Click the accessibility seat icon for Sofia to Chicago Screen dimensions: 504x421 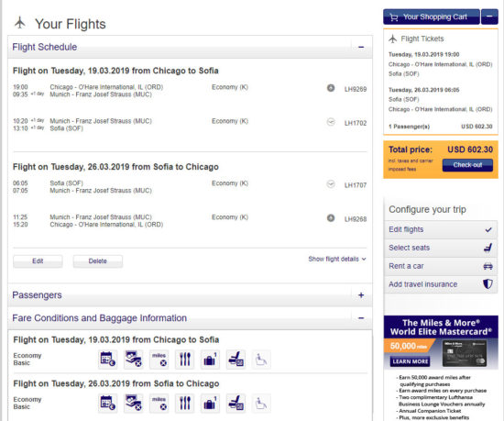tap(261, 404)
